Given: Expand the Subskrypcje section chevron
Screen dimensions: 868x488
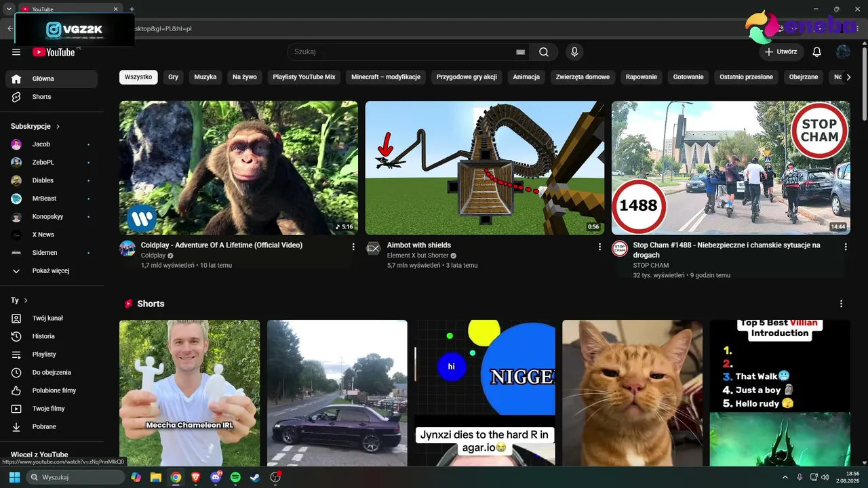Looking at the screenshot, I should tap(58, 127).
